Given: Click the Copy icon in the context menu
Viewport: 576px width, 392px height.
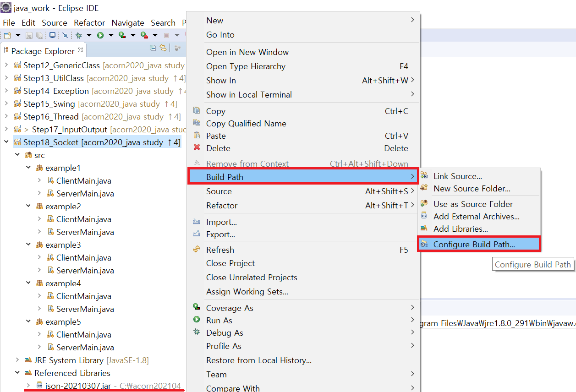Looking at the screenshot, I should click(x=197, y=111).
